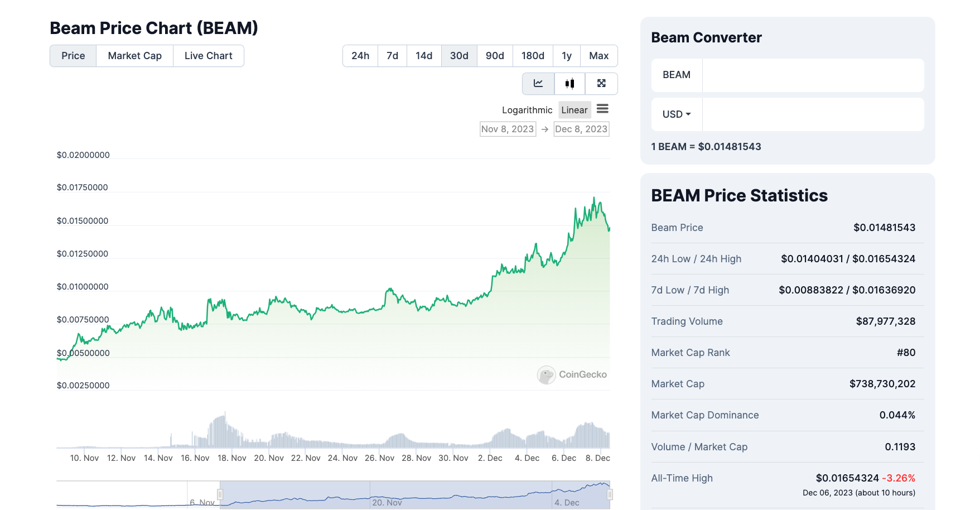Enable the 90d timeframe

point(494,56)
